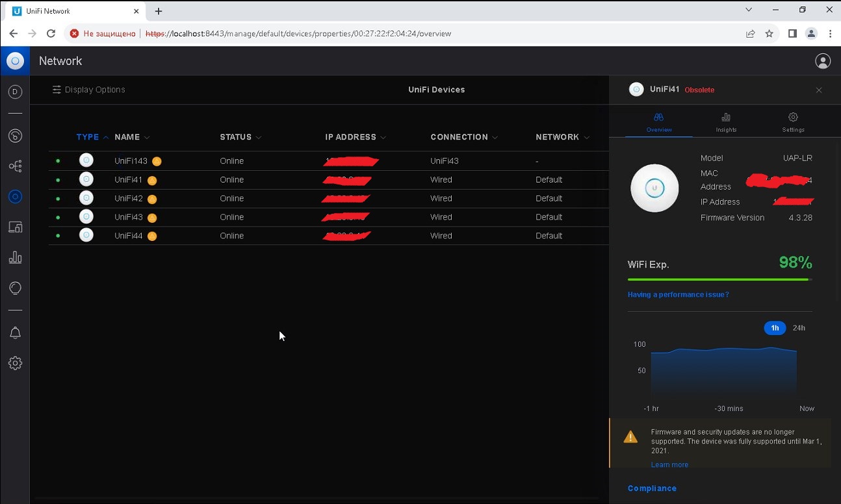Toggle the browser side panel icon
This screenshot has height=504, width=841.
pyautogui.click(x=792, y=34)
